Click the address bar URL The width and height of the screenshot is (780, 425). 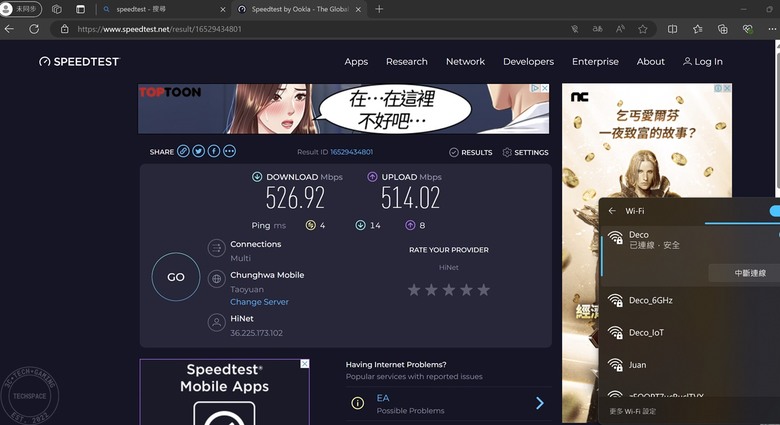[x=159, y=29]
